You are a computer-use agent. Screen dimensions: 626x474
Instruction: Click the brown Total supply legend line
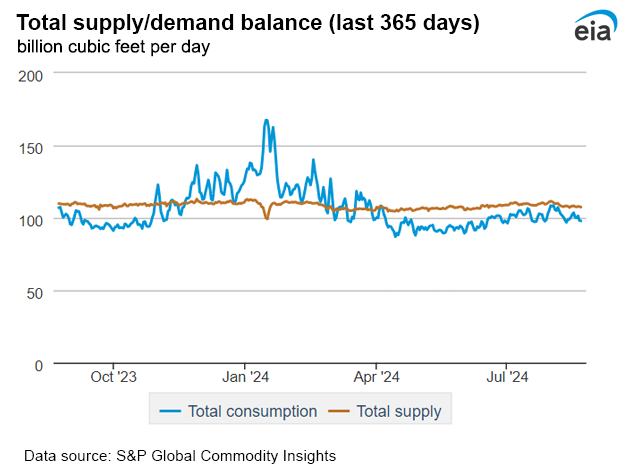[339, 411]
